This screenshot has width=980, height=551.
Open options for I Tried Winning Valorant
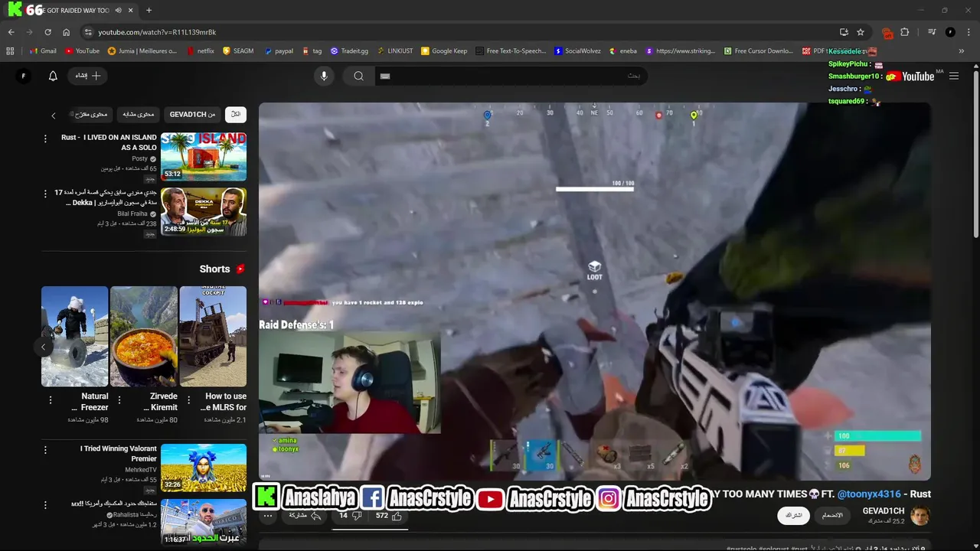coord(45,450)
